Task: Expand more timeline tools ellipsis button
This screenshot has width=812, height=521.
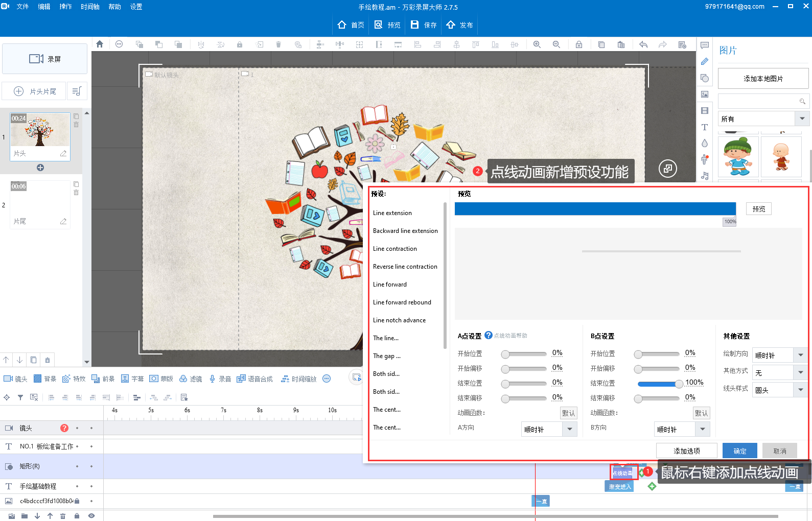Action: tap(327, 378)
